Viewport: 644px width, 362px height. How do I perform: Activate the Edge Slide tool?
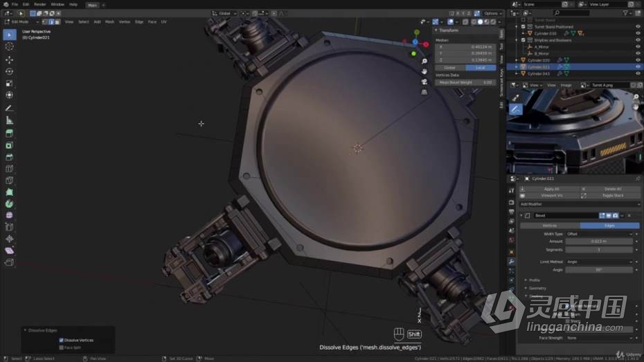coord(10,228)
